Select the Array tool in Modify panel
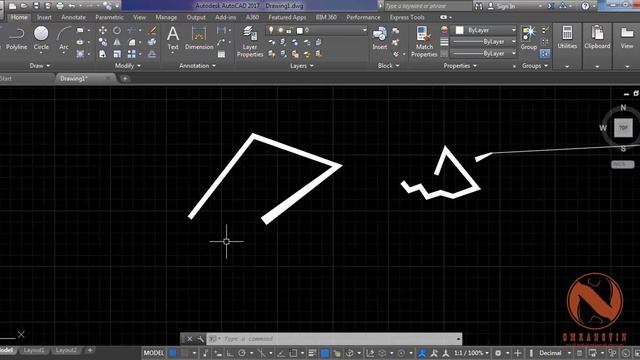This screenshot has height=360, width=640. (x=131, y=54)
